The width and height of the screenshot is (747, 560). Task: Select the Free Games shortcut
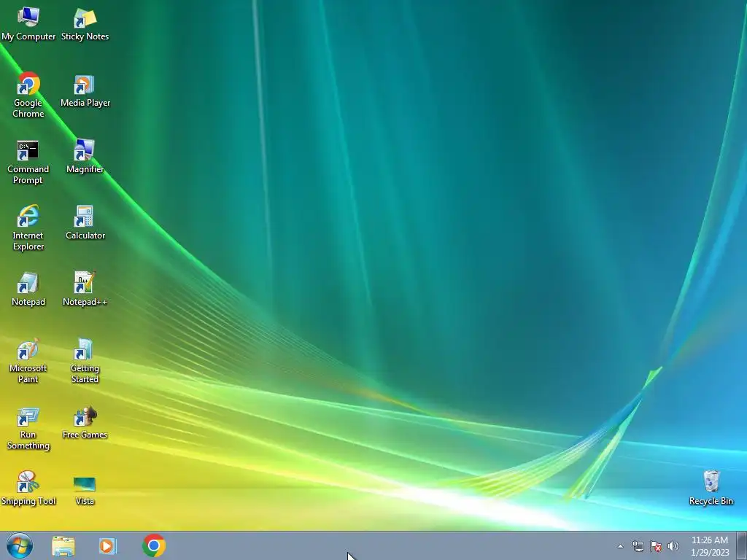tap(85, 422)
